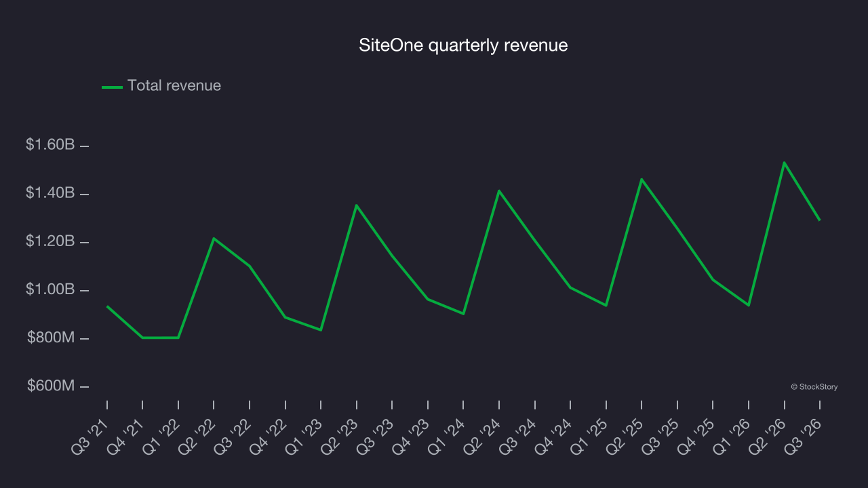Screen dimensions: 868x488
Task: Click the 'Total revenue' legend label
Action: (x=174, y=86)
